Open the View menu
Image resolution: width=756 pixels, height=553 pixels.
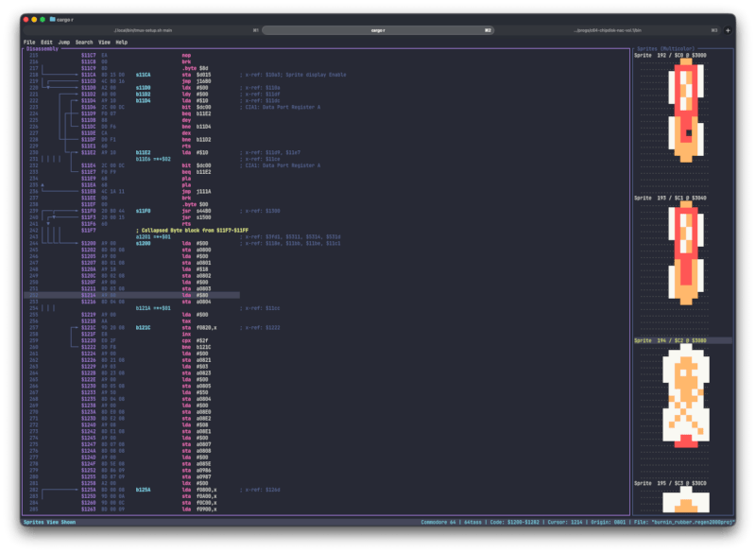pyautogui.click(x=107, y=42)
